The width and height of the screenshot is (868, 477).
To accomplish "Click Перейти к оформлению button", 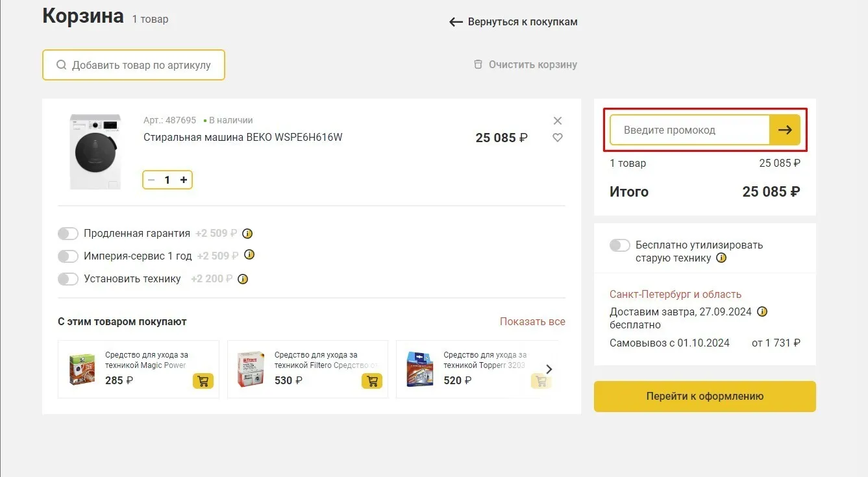I will coord(705,397).
